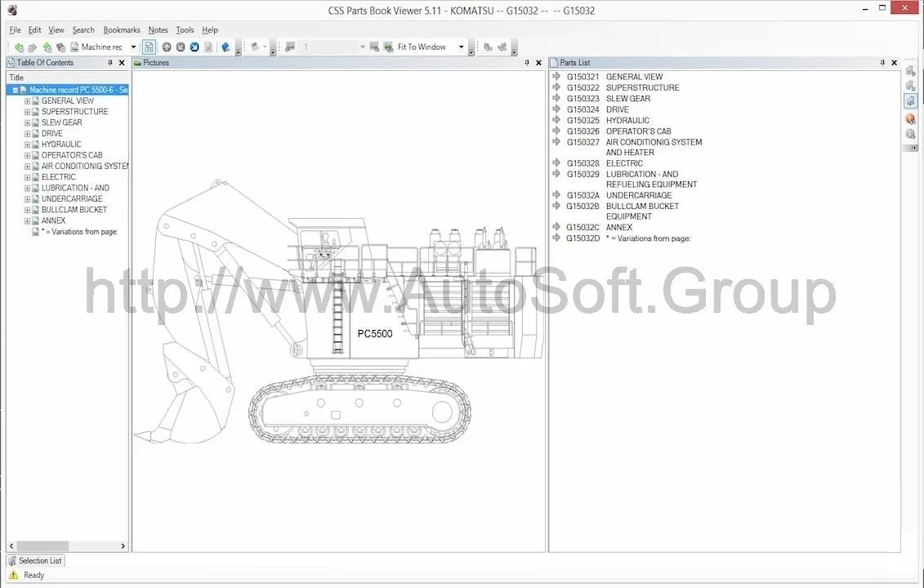The image size is (924, 588).
Task: Select the highlighter pen tool in toolbar
Action: pyautogui.click(x=226, y=47)
